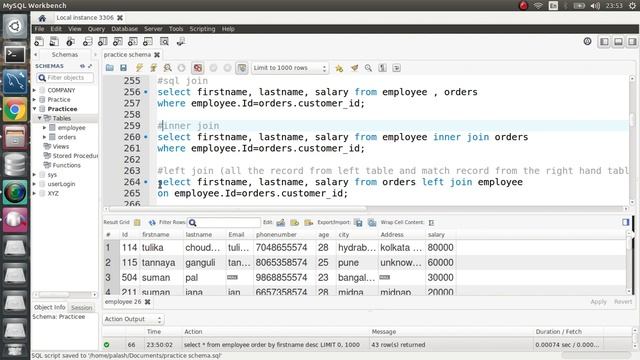This screenshot has width=640, height=360.
Task: Click Open SQL script file toolbar icon
Action: (x=54, y=42)
